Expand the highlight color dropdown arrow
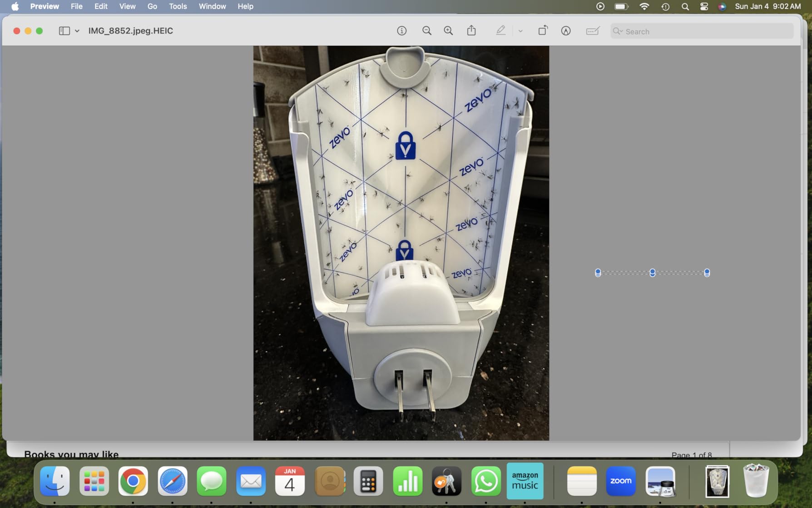This screenshot has height=508, width=812. pyautogui.click(x=520, y=31)
